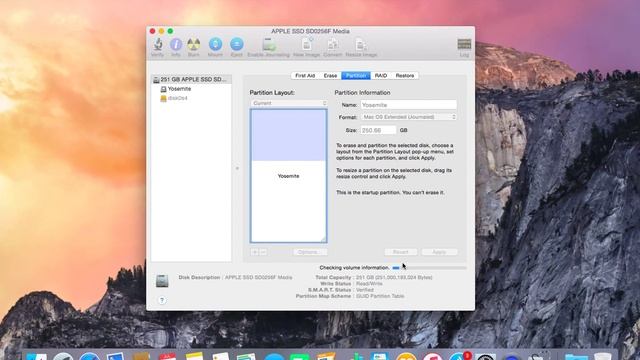Click the partition Size field

[378, 130]
